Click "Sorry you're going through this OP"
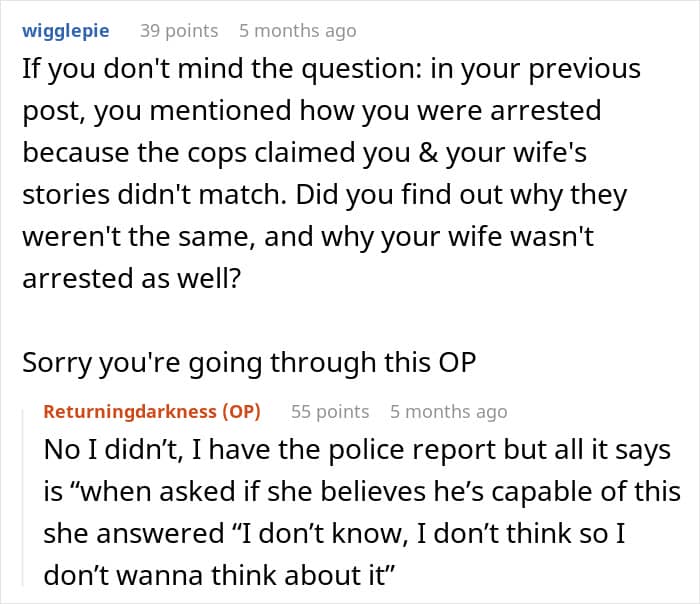This screenshot has height=604, width=700. pos(248,364)
